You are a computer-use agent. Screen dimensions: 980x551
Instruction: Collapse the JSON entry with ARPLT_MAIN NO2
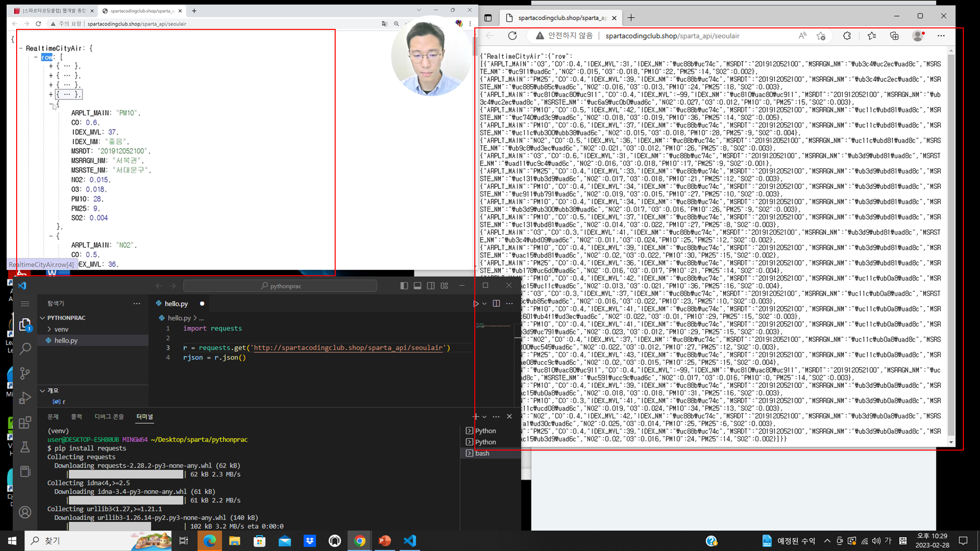(51, 236)
